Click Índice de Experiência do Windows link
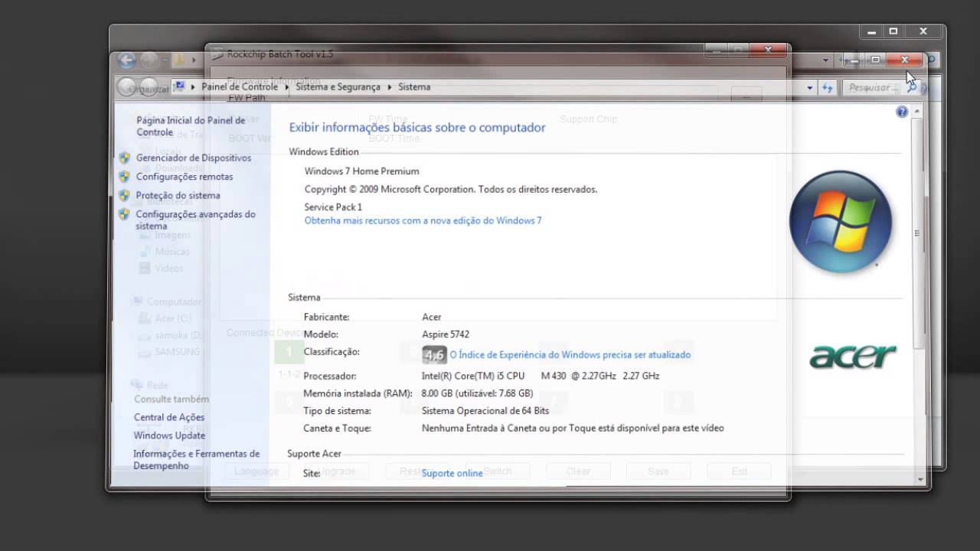Viewport: 980px width, 551px height. pyautogui.click(x=570, y=355)
